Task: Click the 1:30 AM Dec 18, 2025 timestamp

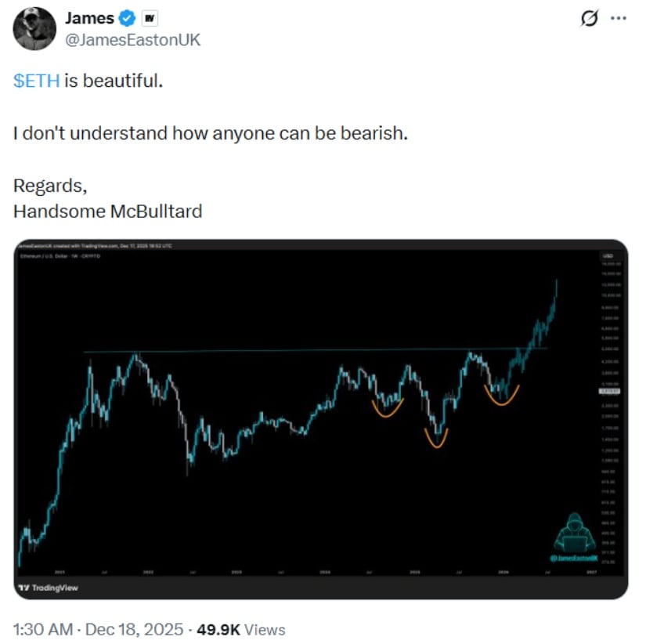Action: tap(99, 629)
